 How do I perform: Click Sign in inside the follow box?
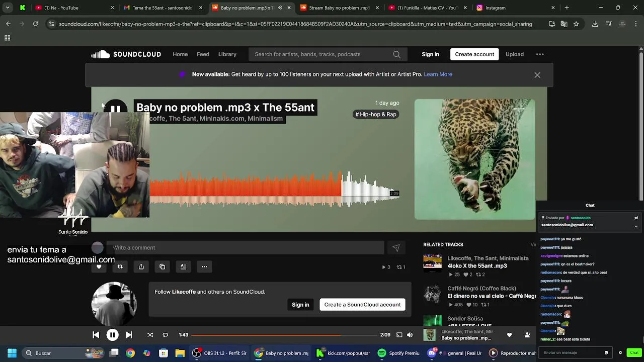[300, 305]
